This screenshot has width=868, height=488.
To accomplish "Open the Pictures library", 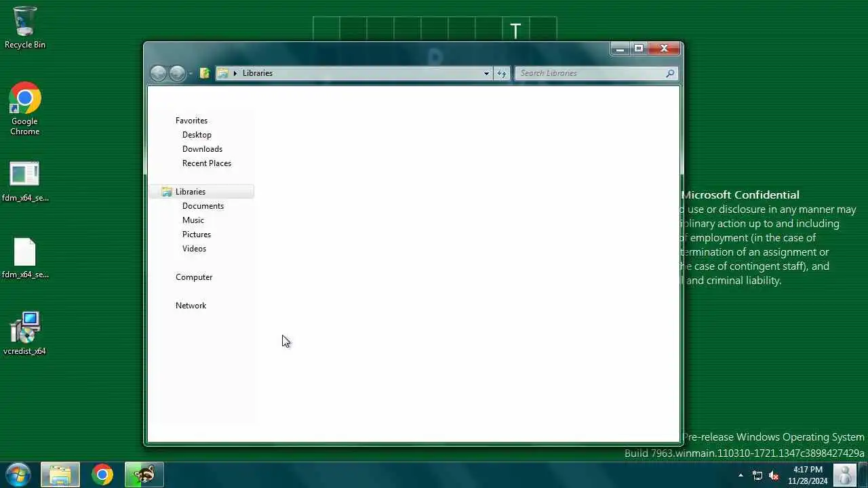I will click(x=197, y=235).
